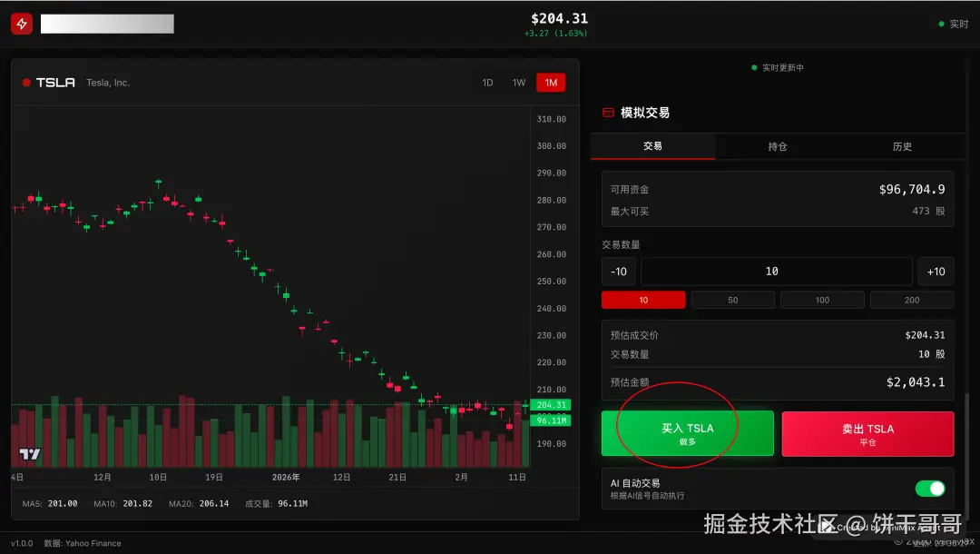This screenshot has height=554, width=980.
Task: Select the 200 shares preset
Action: (x=912, y=300)
